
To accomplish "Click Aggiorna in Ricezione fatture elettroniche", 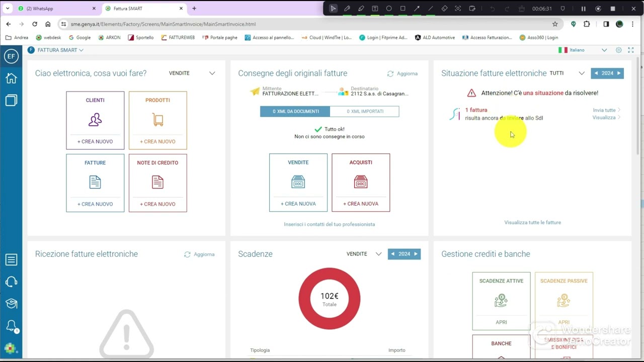I will 199,254.
